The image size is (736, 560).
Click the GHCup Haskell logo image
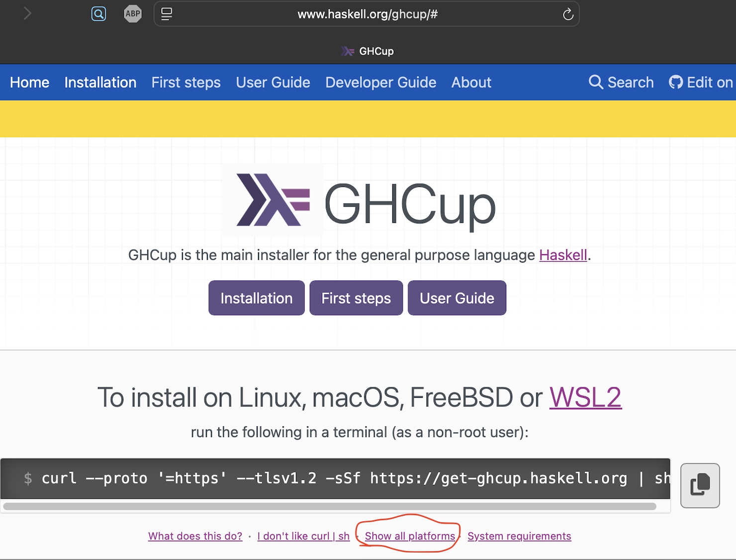click(x=273, y=199)
